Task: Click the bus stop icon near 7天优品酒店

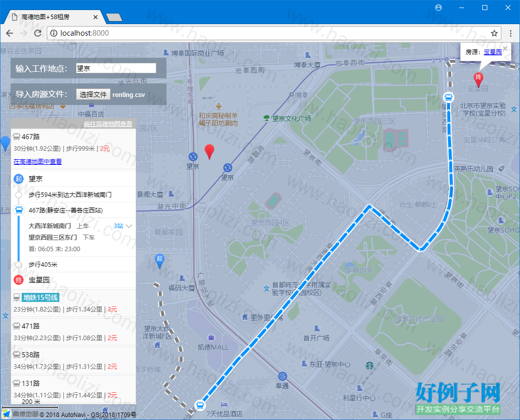Action: 200,405
